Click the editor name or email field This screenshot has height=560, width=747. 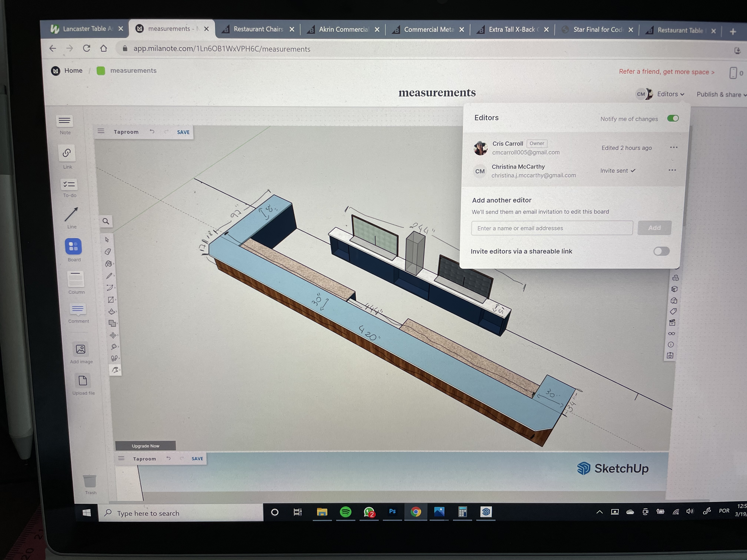click(x=552, y=228)
